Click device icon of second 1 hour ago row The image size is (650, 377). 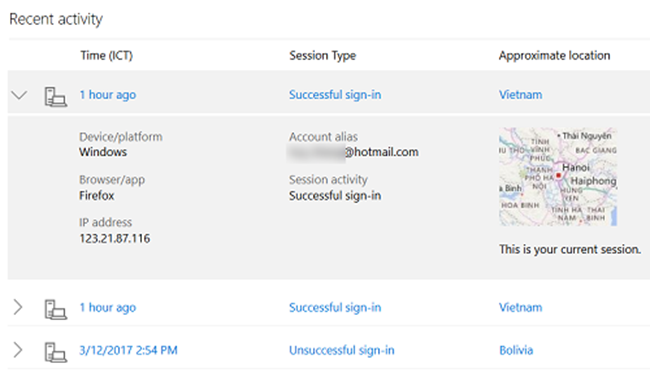56,309
